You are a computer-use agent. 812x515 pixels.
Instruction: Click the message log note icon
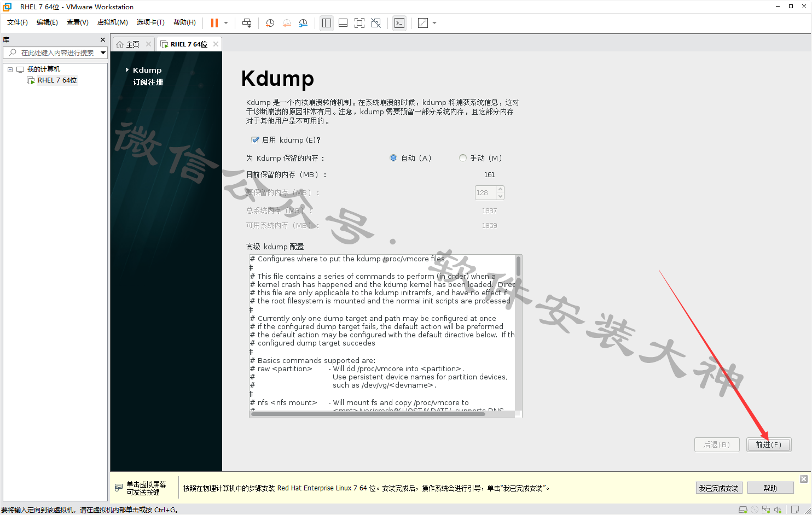pos(795,510)
